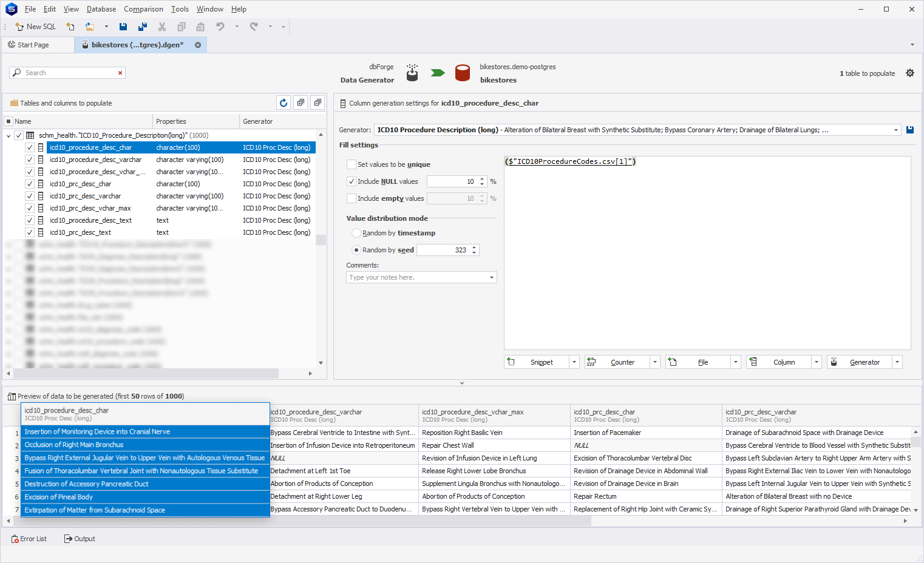This screenshot has width=924, height=563.
Task: Open the Comparison menu
Action: [x=143, y=9]
